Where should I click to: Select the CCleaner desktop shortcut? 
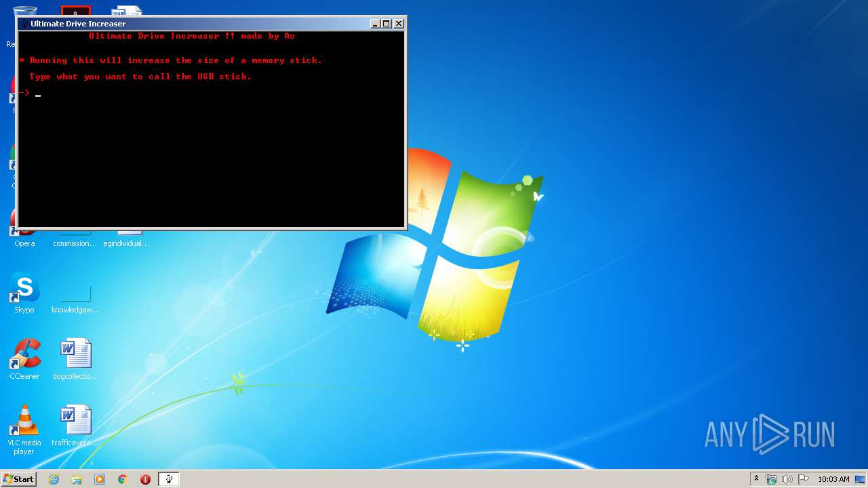coord(24,359)
